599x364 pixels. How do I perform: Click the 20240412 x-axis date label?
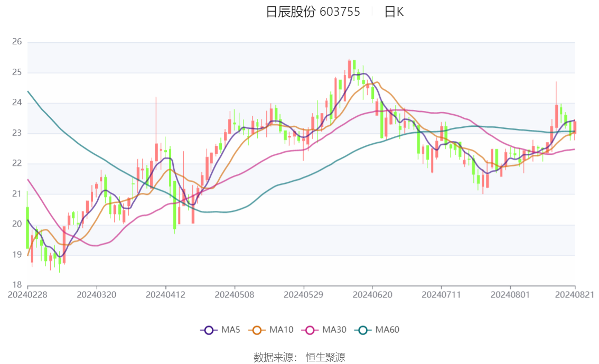pyautogui.click(x=165, y=295)
